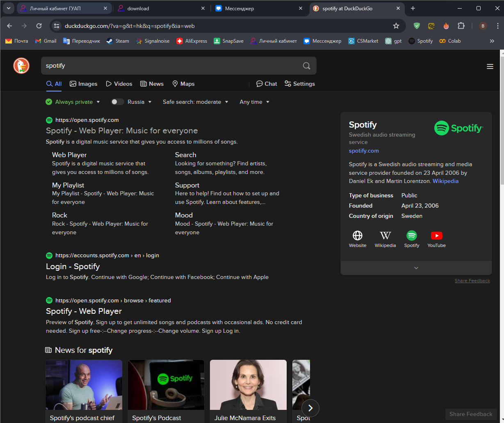Open the My Playlist sitelink
This screenshot has height=423, width=504.
[68, 185]
